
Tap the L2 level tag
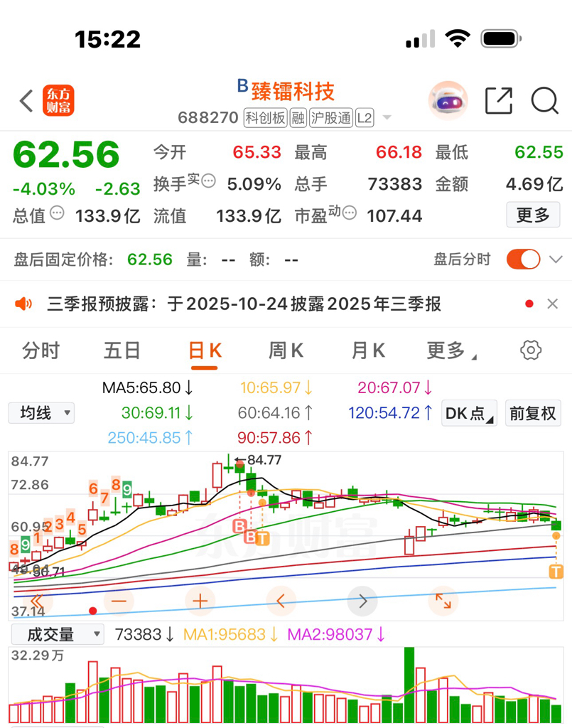(365, 117)
